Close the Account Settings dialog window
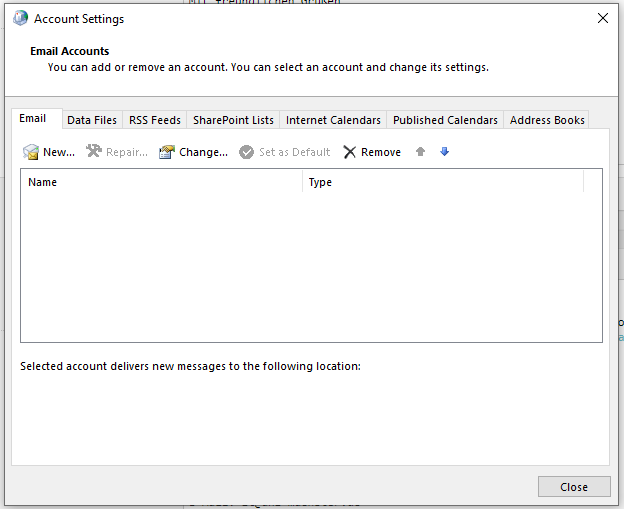Viewport: 624px width, 509px height. click(574, 487)
